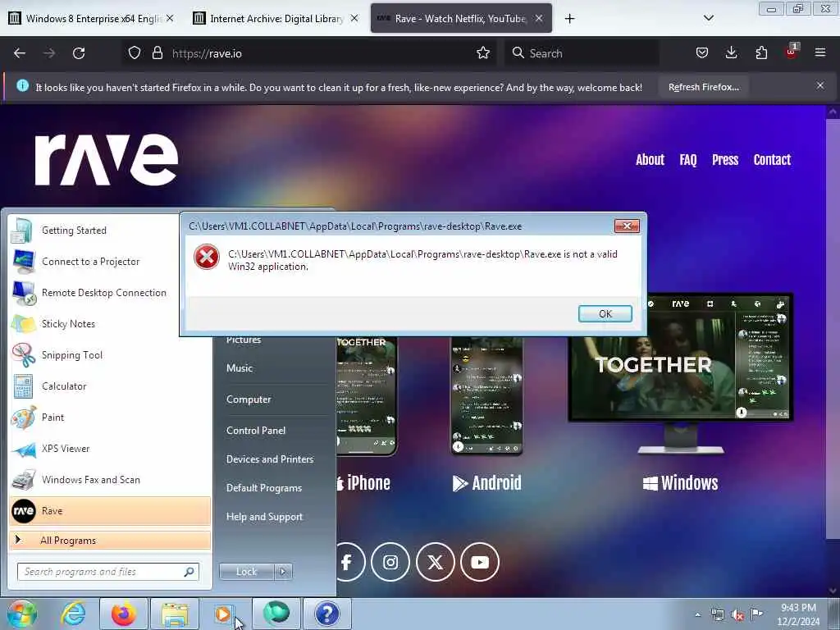Click Search programs and files box
Image resolution: width=840 pixels, height=630 pixels.
pyautogui.click(x=107, y=572)
